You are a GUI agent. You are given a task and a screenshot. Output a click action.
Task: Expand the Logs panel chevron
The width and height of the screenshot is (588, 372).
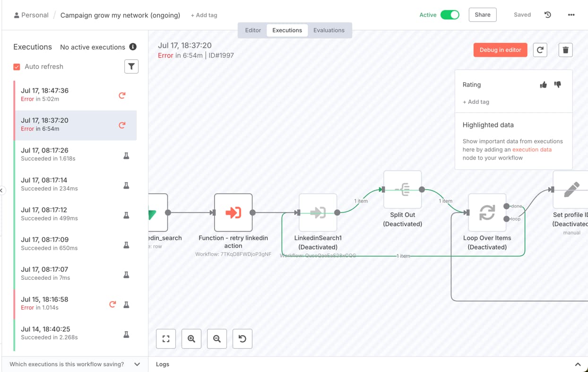pyautogui.click(x=578, y=364)
